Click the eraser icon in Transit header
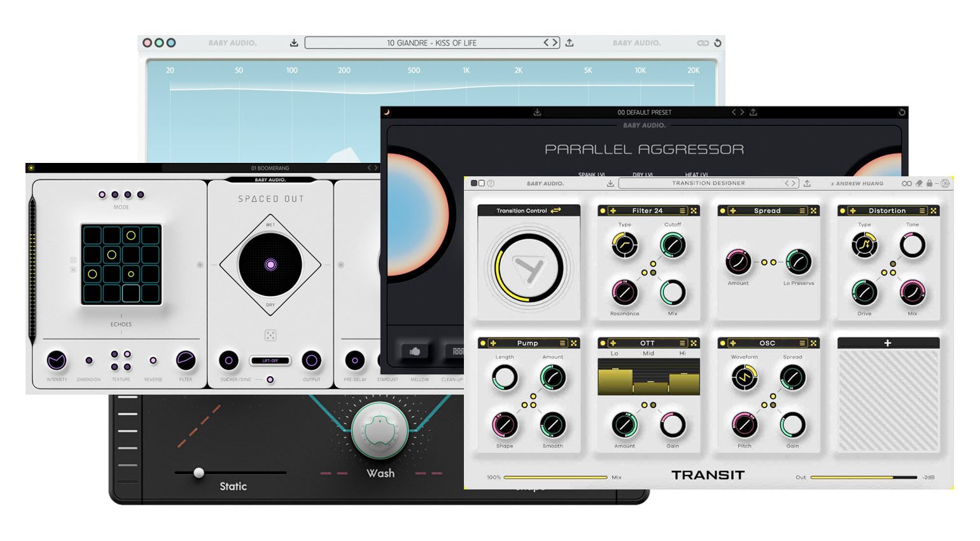Screen dimensions: 980x541 [x=919, y=183]
